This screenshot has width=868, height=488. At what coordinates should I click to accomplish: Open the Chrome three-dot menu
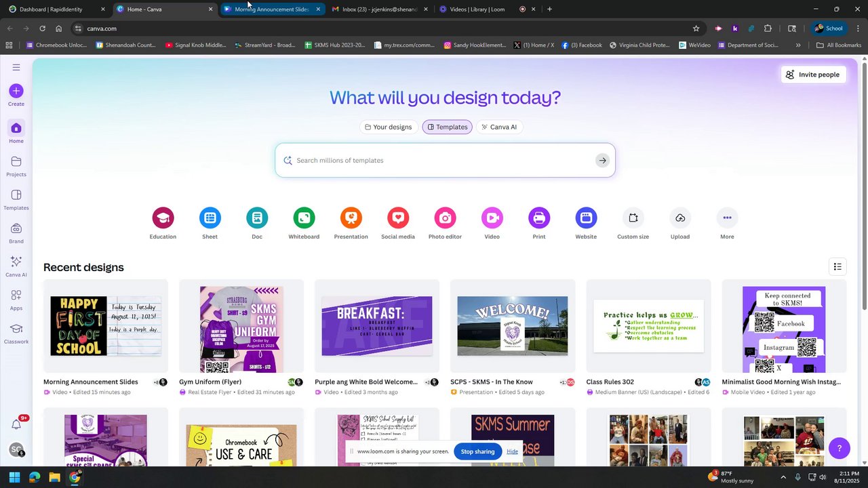[x=858, y=28]
